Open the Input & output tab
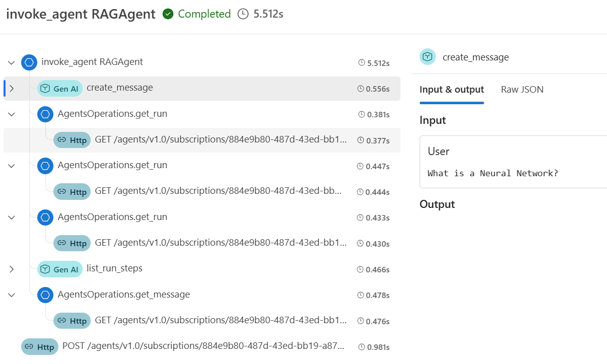Image resolution: width=607 pixels, height=364 pixels. tap(451, 89)
